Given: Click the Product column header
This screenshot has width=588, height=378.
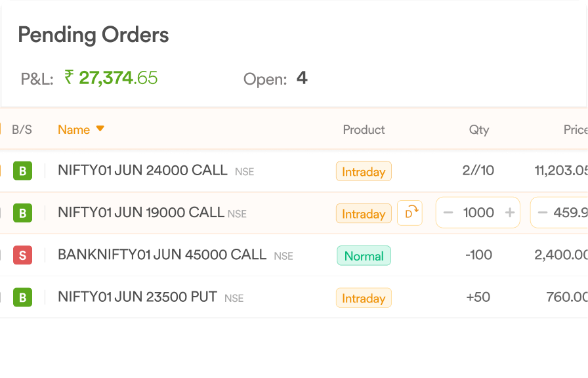Looking at the screenshot, I should tap(364, 130).
